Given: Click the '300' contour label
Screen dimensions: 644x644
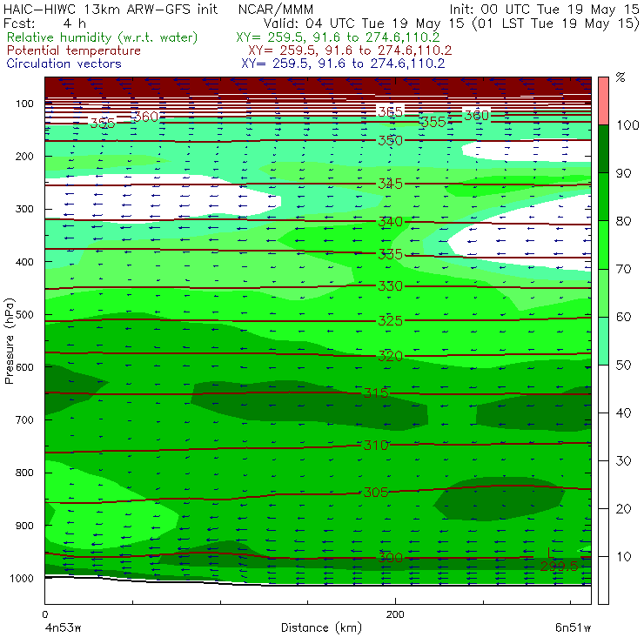Looking at the screenshot, I should point(390,558).
